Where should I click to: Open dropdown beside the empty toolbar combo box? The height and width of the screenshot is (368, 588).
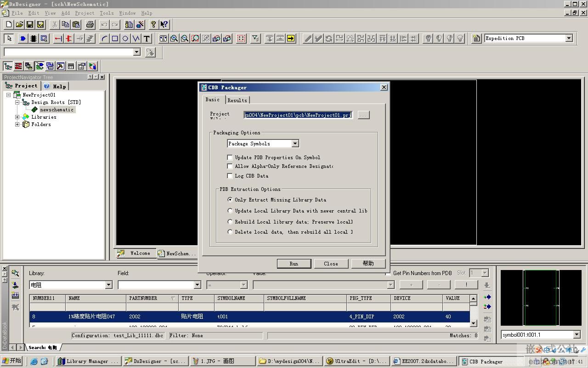[x=136, y=52]
